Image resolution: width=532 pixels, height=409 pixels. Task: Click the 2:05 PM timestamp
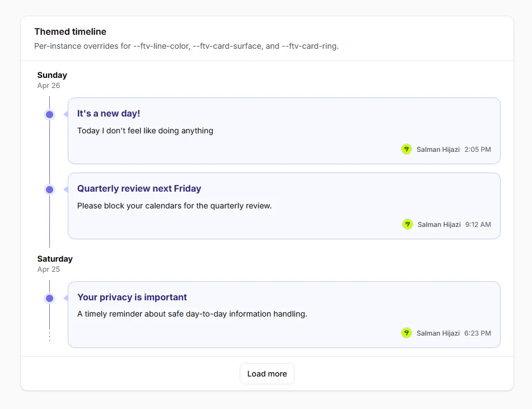pos(478,150)
